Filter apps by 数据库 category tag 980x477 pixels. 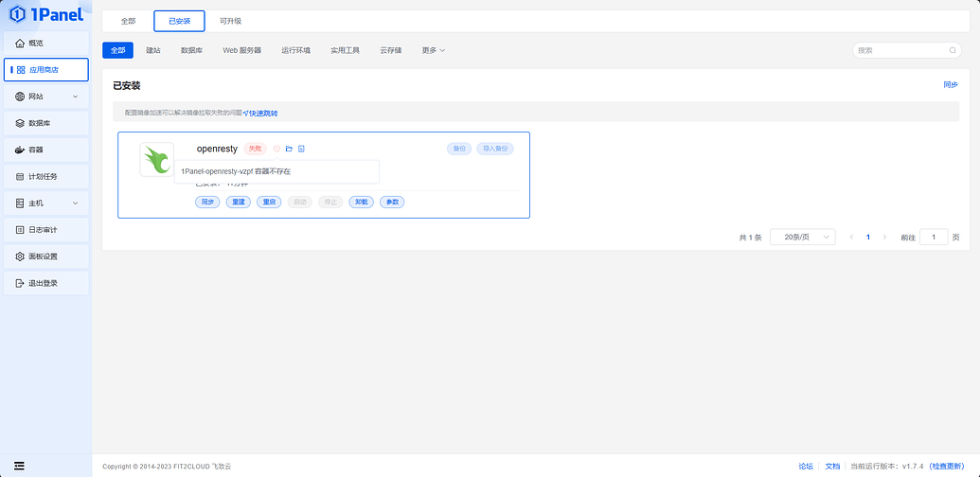(x=191, y=50)
